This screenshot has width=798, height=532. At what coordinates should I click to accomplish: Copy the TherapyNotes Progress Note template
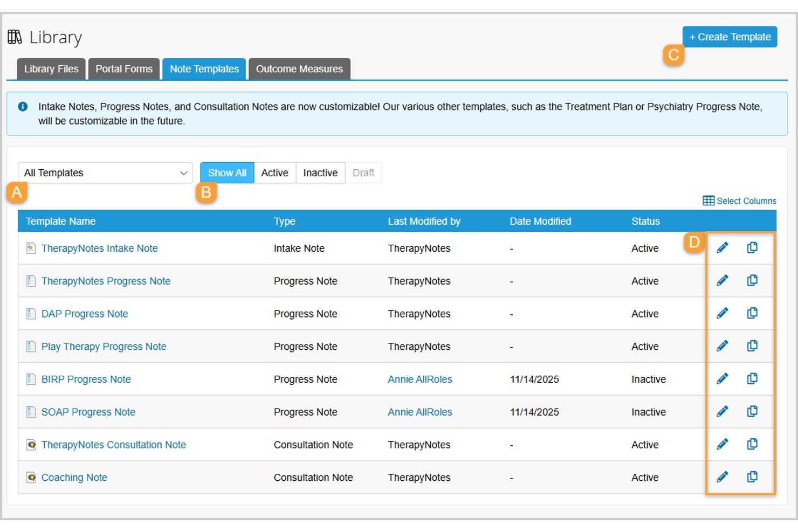point(752,280)
